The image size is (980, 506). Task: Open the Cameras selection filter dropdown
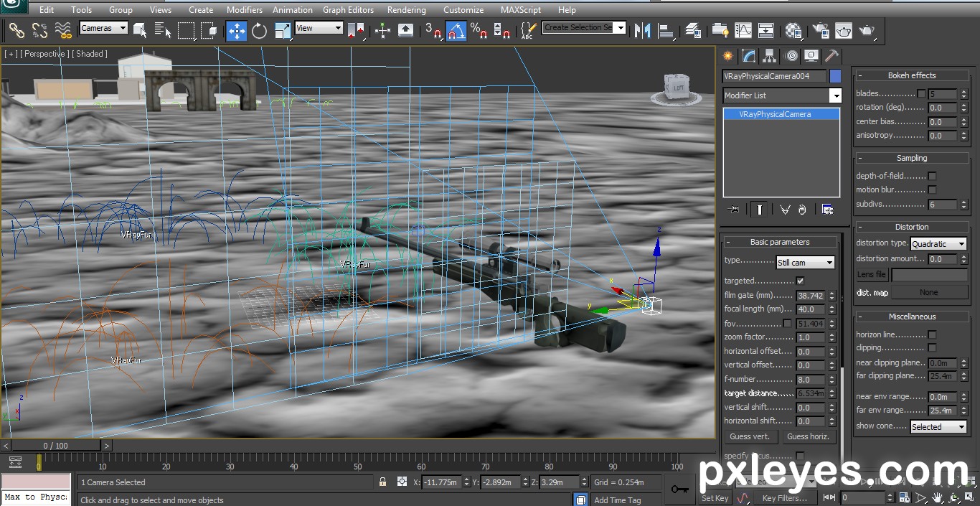104,28
